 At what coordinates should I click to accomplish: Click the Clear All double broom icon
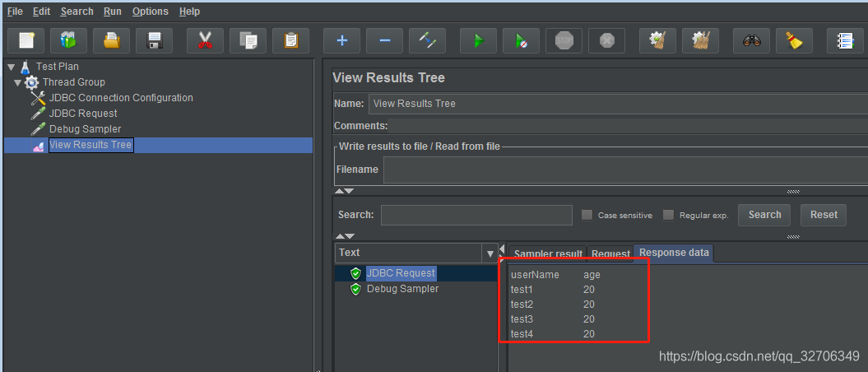point(700,40)
